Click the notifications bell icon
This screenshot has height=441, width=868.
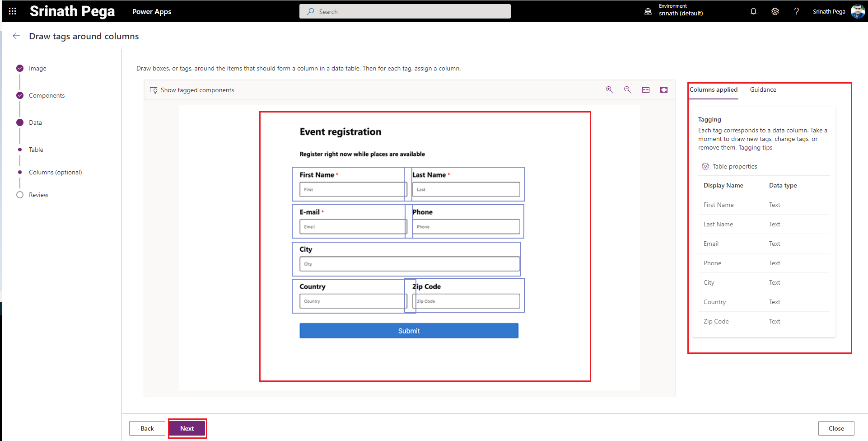tap(753, 11)
